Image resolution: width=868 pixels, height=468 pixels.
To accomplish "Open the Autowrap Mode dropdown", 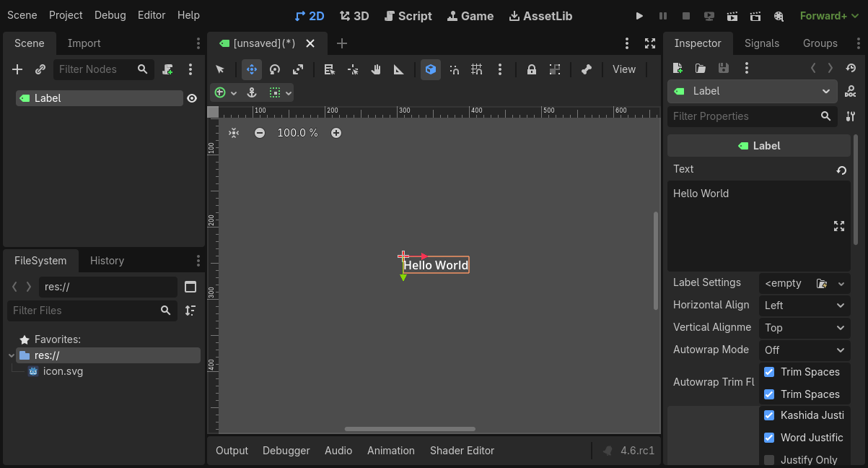I will click(804, 350).
